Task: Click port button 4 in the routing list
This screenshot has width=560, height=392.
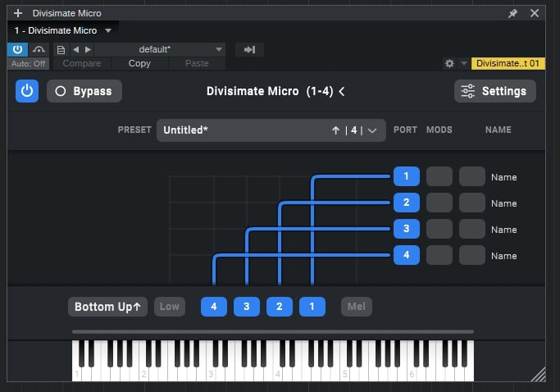Action: tap(407, 255)
